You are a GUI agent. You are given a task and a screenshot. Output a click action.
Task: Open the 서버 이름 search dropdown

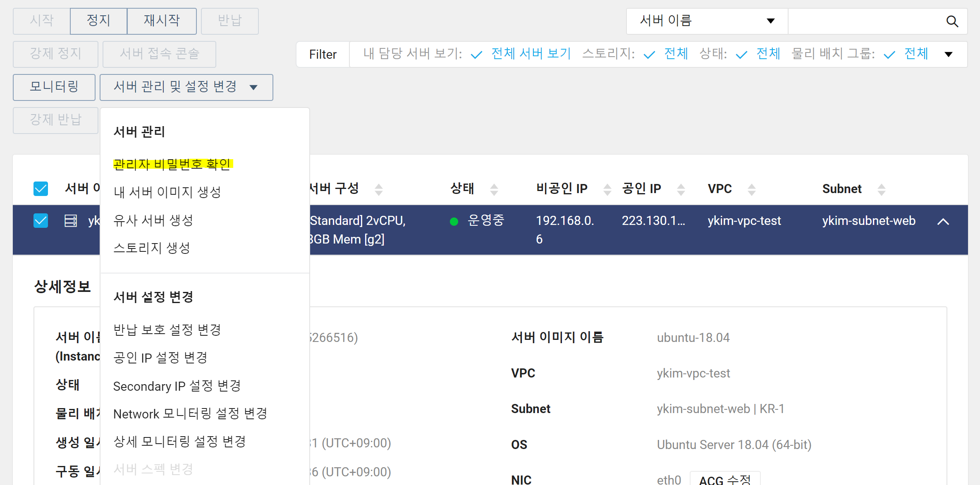pyautogui.click(x=707, y=21)
